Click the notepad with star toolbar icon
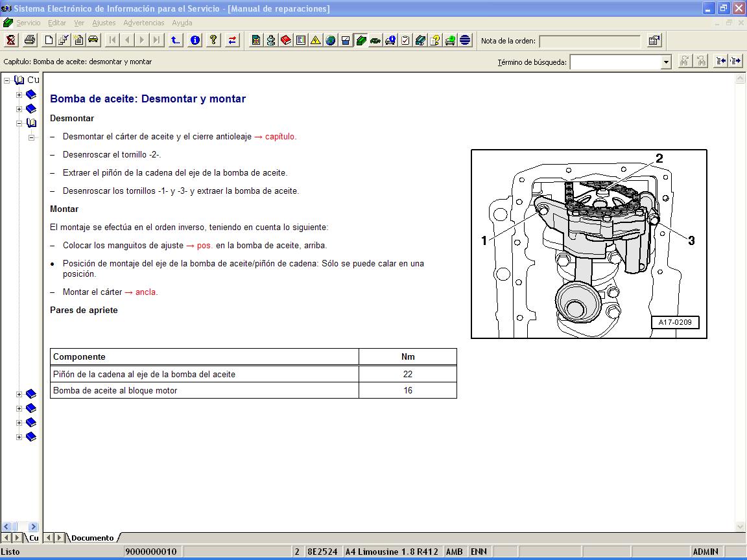This screenshot has height=560, width=747. pyautogui.click(x=78, y=40)
